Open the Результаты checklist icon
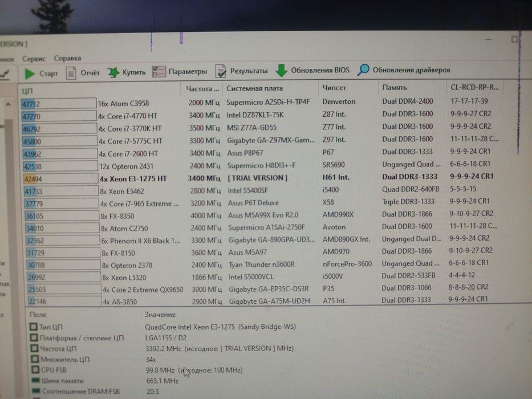 [221, 71]
